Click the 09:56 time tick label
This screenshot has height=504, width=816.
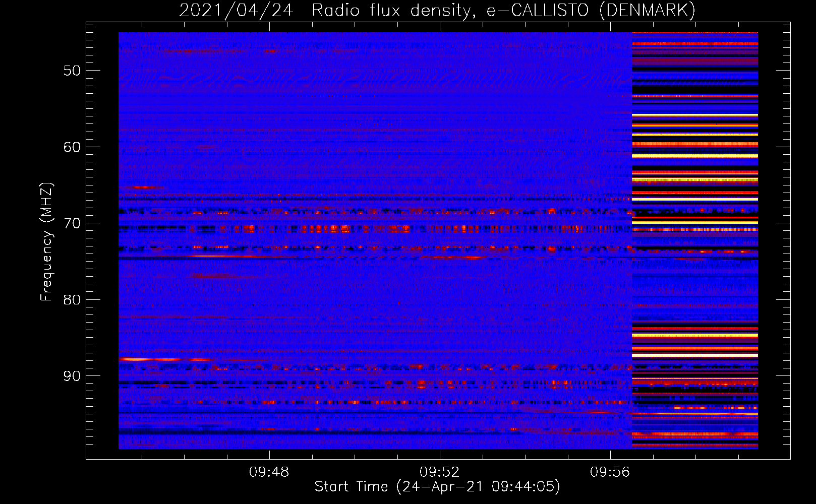pyautogui.click(x=610, y=472)
